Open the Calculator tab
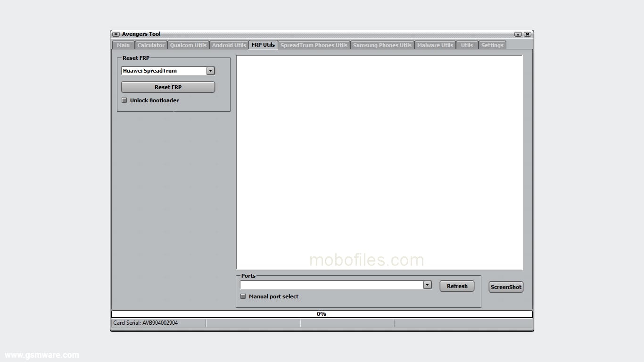 (151, 45)
